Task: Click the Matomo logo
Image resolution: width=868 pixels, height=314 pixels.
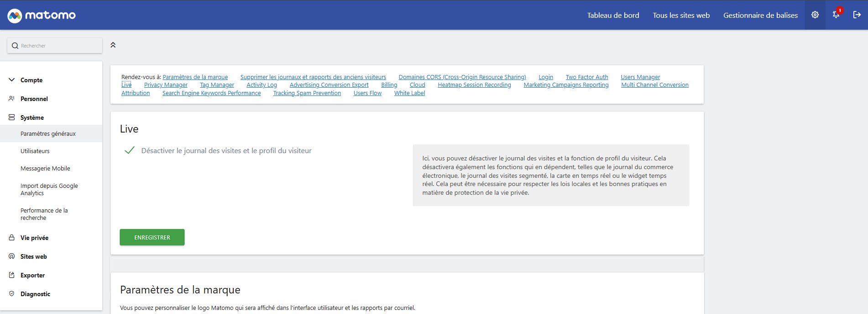Action: click(x=42, y=16)
